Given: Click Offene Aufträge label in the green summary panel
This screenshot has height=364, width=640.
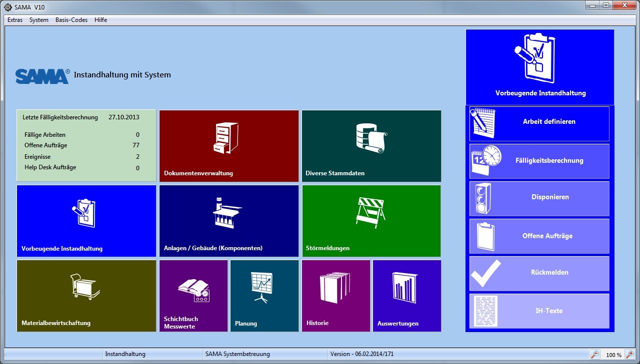Looking at the screenshot, I should click(45, 146).
